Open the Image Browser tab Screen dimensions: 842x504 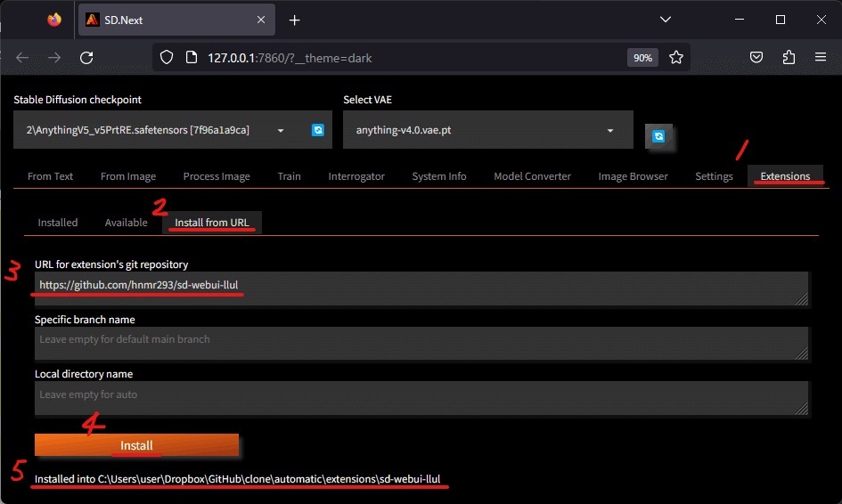point(634,176)
